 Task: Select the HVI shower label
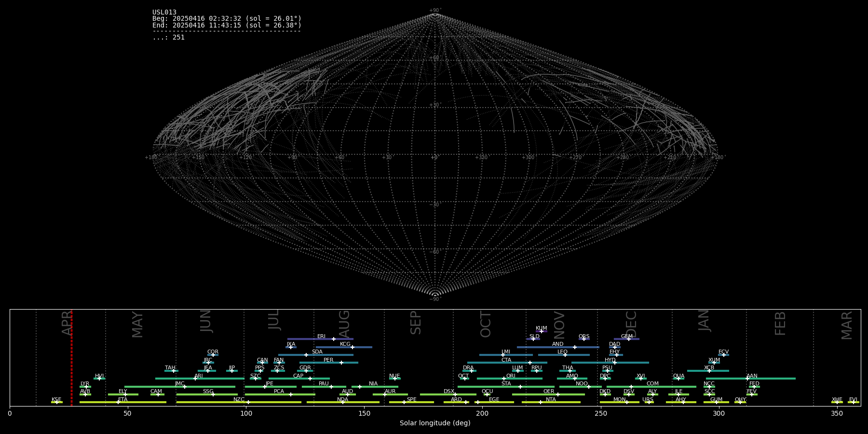[x=99, y=376]
